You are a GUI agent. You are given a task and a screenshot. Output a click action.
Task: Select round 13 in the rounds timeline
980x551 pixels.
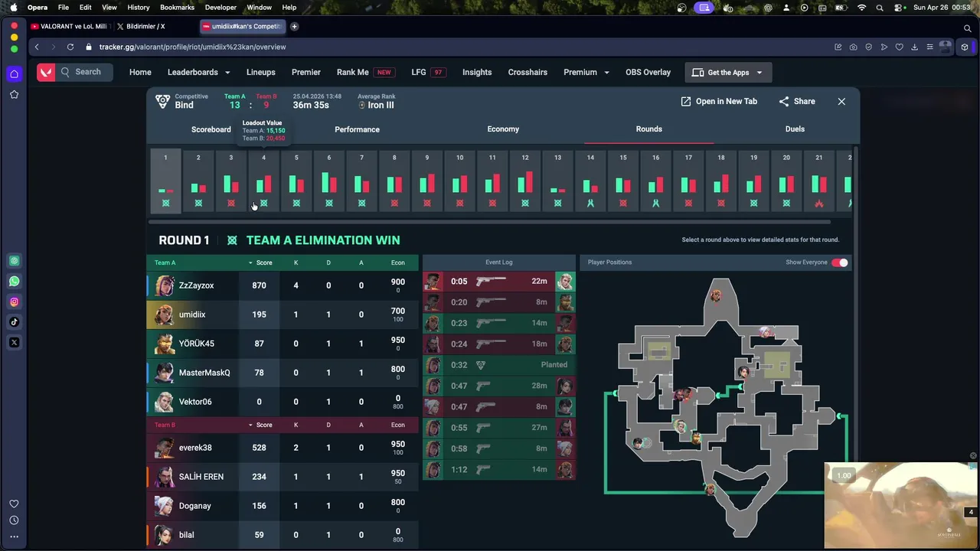[557, 181]
